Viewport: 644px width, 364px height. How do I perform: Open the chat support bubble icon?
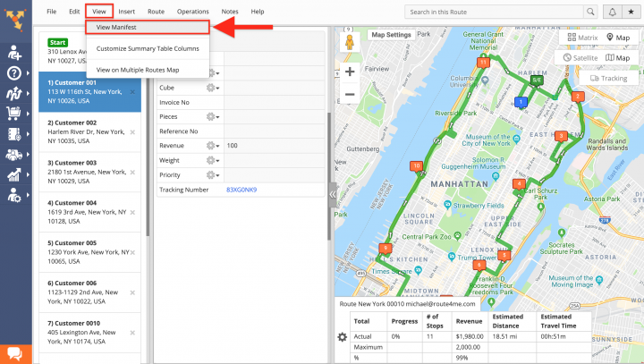[15, 353]
